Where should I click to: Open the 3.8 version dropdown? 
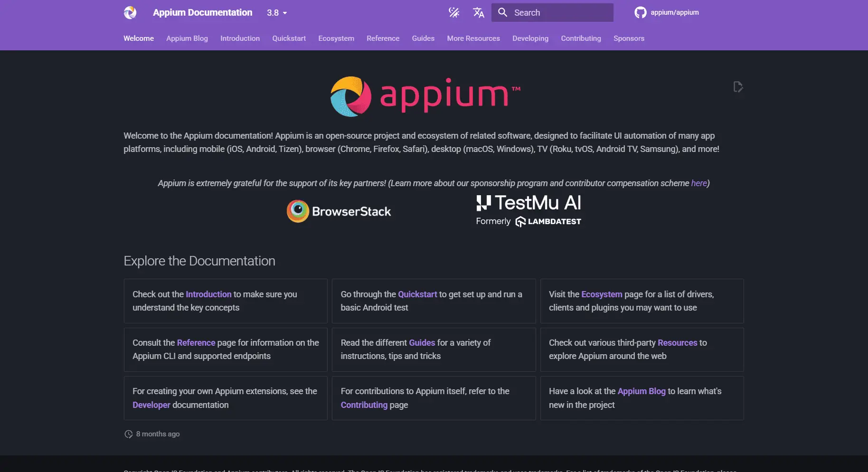click(277, 13)
